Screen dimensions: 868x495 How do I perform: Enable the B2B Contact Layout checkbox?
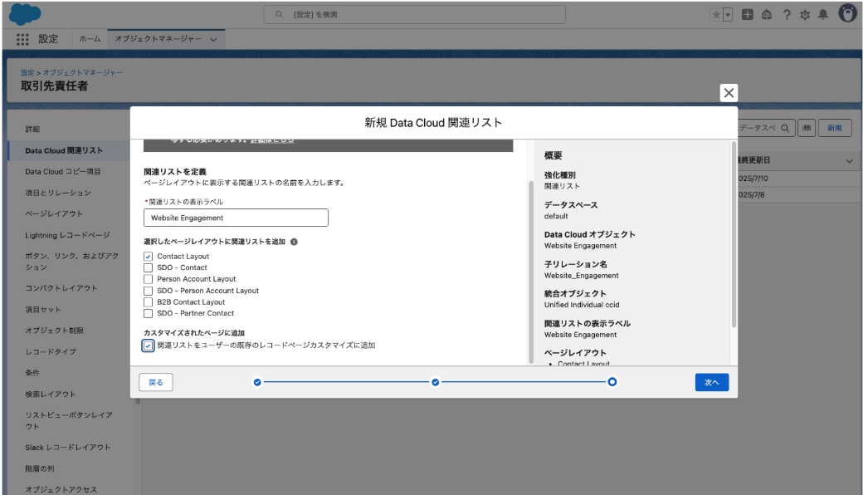click(148, 302)
